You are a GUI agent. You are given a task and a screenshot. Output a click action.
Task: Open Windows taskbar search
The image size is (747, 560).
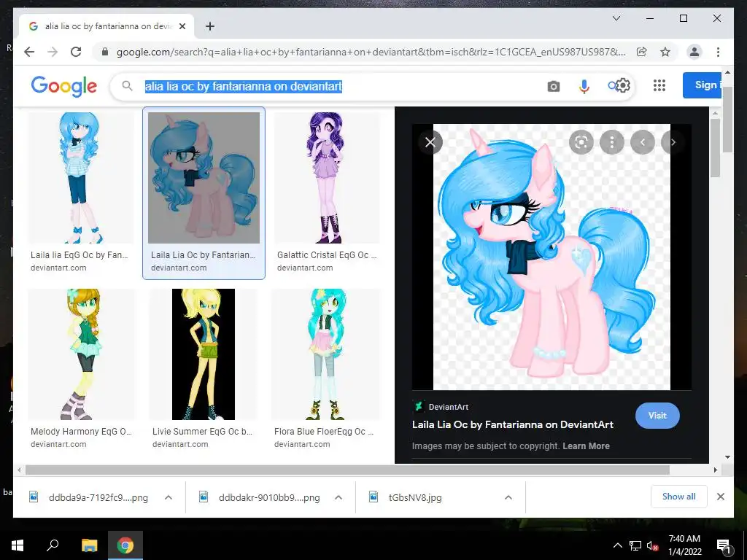[x=53, y=545]
